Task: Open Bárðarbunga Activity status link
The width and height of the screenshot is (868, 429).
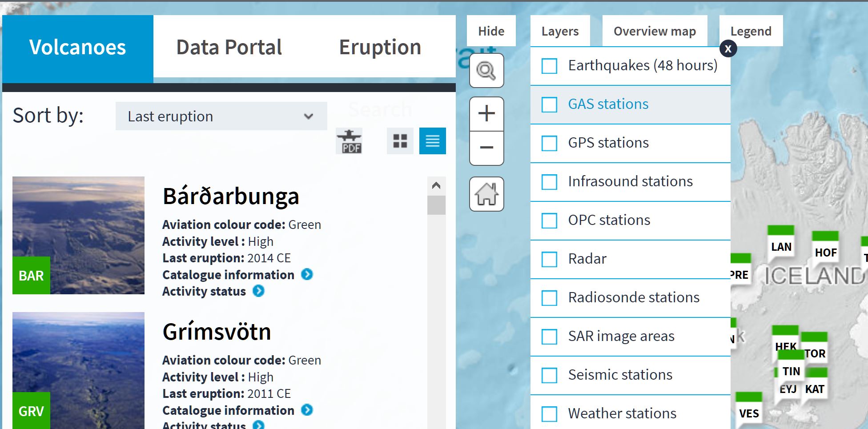Action: [258, 291]
